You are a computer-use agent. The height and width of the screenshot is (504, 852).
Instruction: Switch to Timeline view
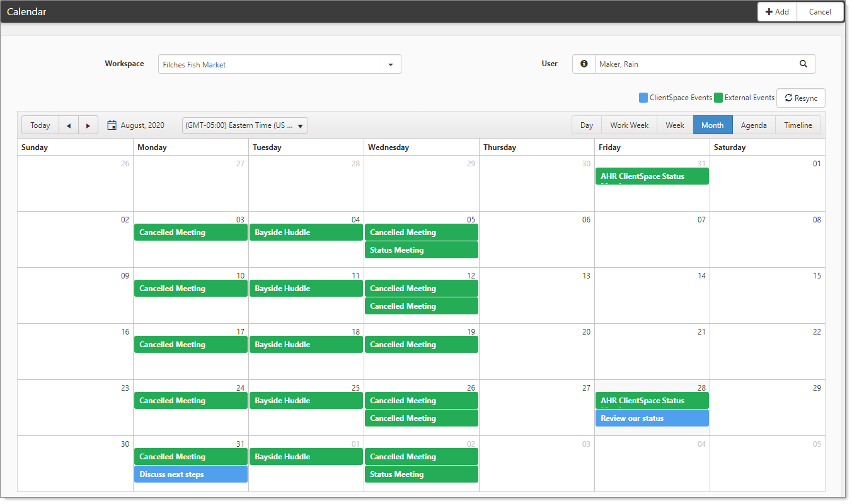[x=798, y=125]
